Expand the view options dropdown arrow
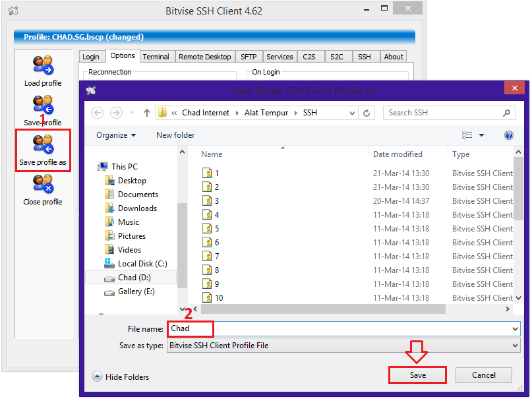The image size is (532, 399). 481,135
